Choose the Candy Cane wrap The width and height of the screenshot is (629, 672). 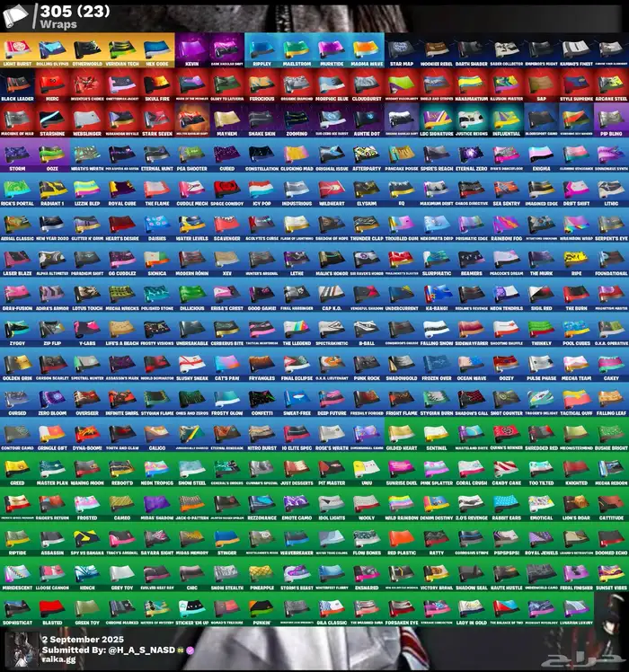click(507, 469)
